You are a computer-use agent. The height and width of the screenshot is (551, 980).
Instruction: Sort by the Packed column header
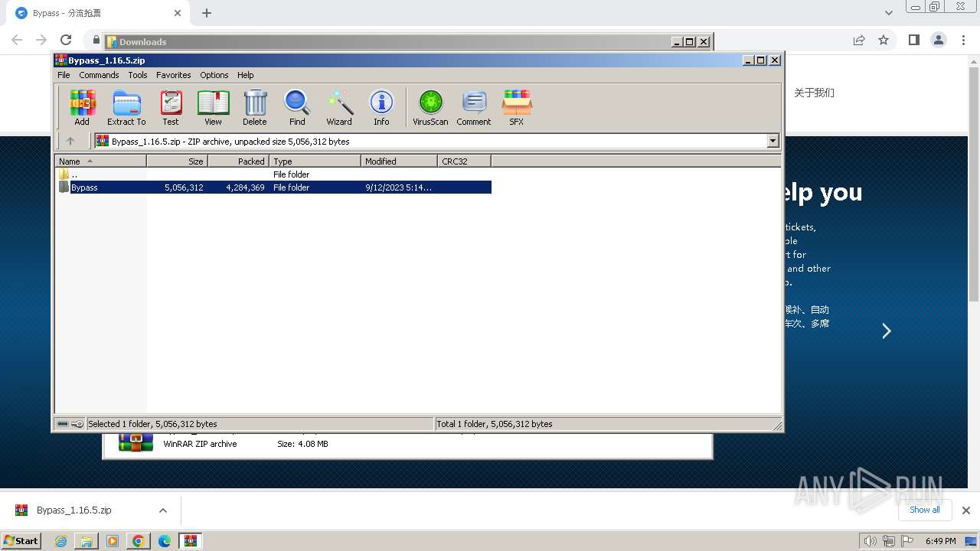(238, 161)
